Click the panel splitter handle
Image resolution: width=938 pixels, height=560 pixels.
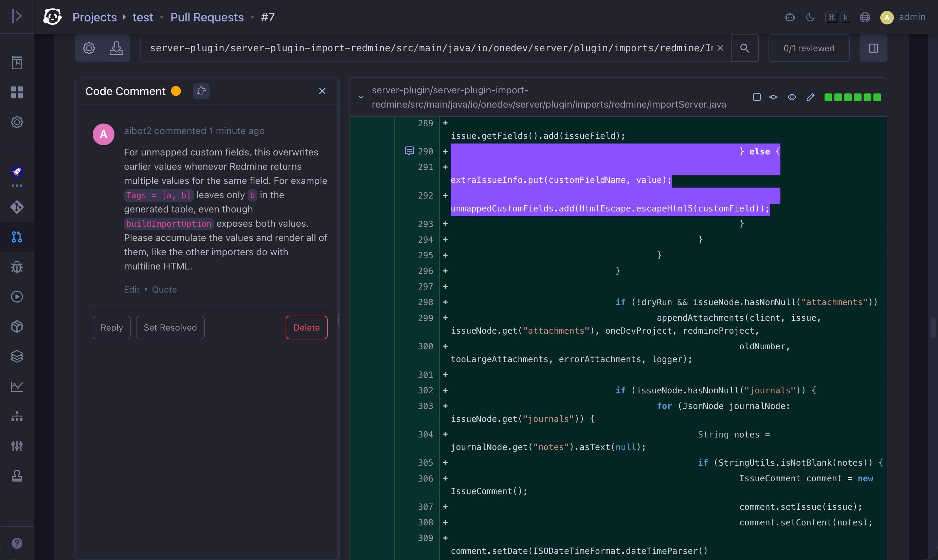click(x=338, y=319)
